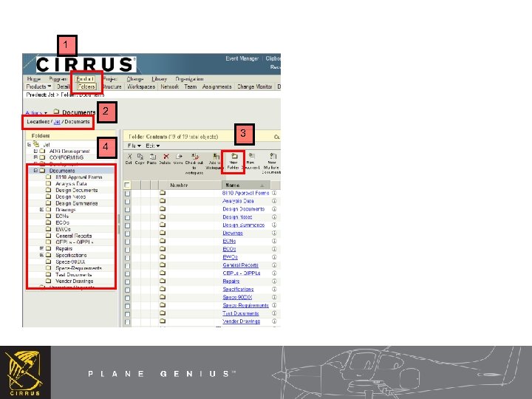
Task: Click the New Document toolbar icon
Action: (252, 156)
